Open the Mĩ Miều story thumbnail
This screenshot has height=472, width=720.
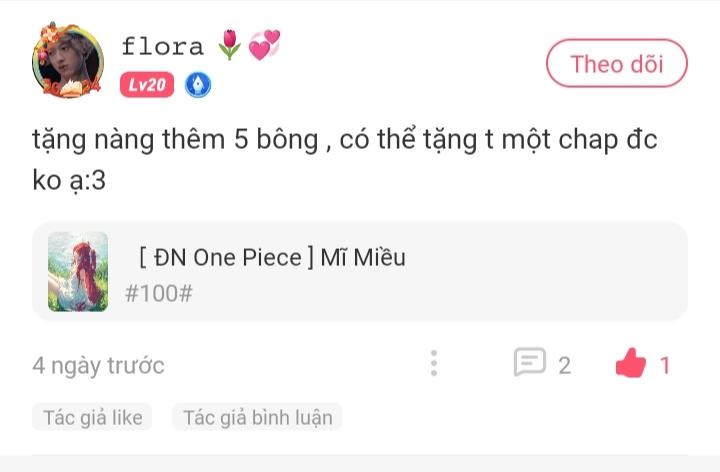[78, 271]
